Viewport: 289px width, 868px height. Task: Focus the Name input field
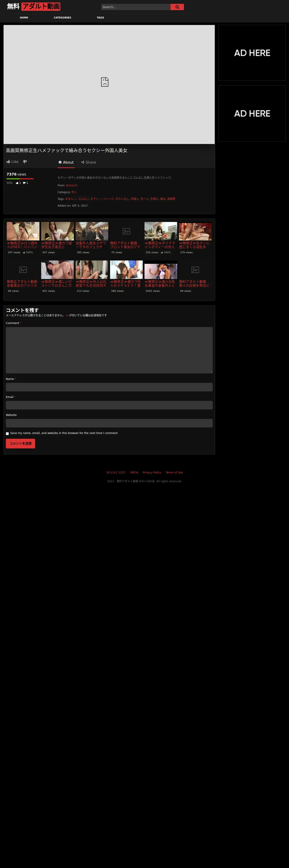(109, 387)
